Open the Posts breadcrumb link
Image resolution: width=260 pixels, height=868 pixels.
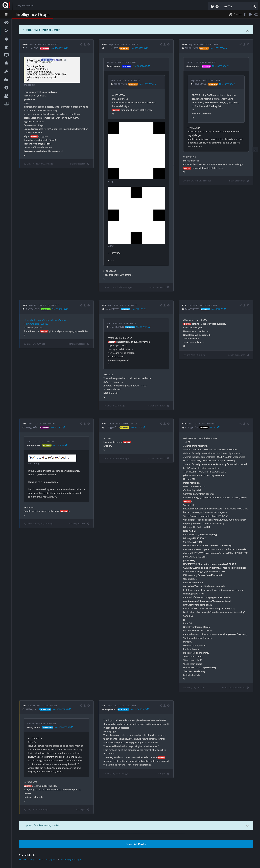(x=239, y=14)
